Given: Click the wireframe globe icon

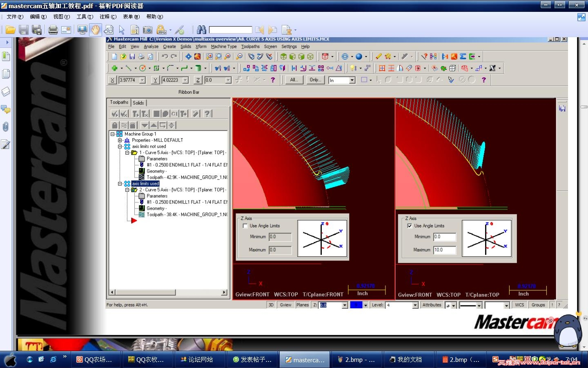Looking at the screenshot, I should 345,56.
